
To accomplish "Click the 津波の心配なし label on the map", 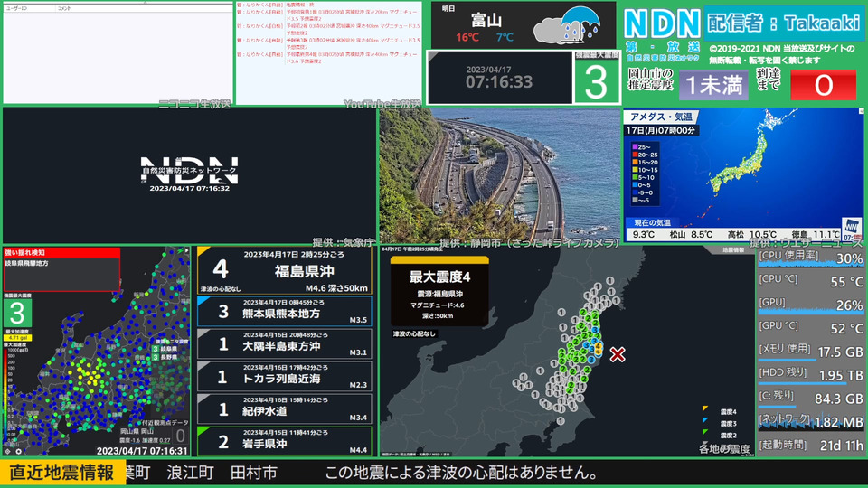I will point(414,333).
